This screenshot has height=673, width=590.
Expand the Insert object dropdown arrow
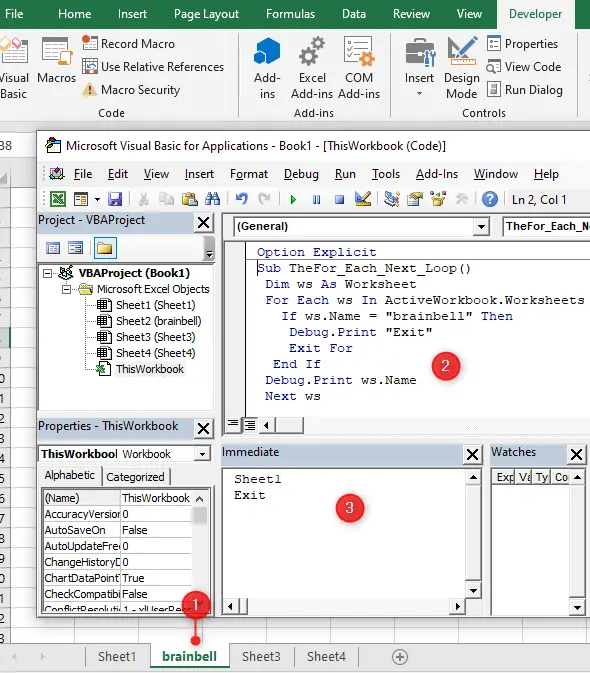click(x=97, y=199)
